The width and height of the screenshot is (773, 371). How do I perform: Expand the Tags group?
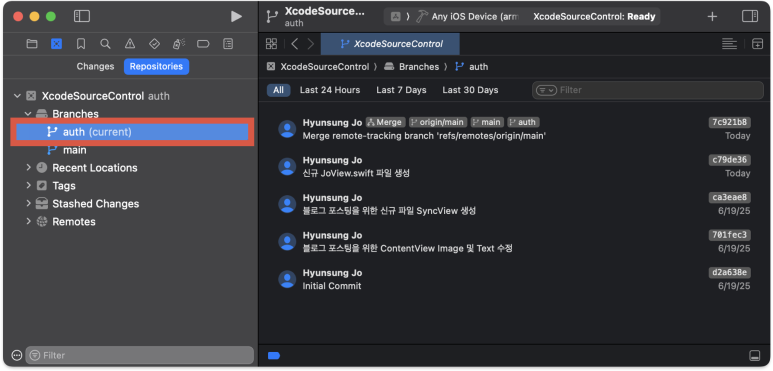point(28,186)
